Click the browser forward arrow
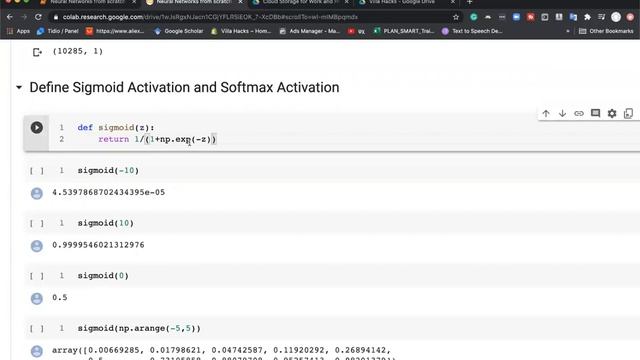 click(x=24, y=17)
